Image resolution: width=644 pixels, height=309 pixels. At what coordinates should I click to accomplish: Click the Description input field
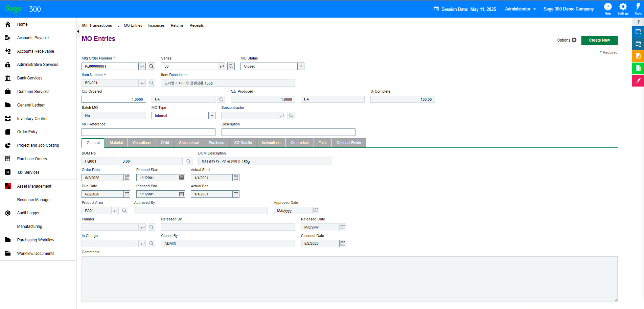(x=289, y=132)
